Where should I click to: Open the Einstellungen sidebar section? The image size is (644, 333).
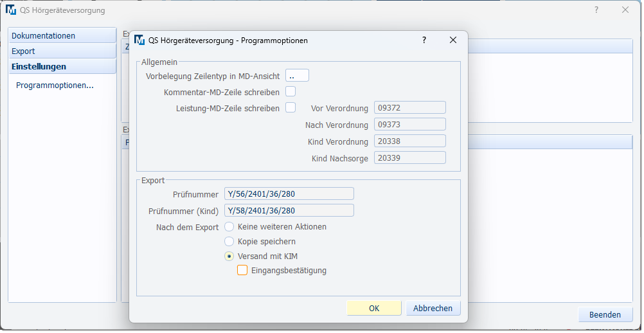tap(62, 66)
